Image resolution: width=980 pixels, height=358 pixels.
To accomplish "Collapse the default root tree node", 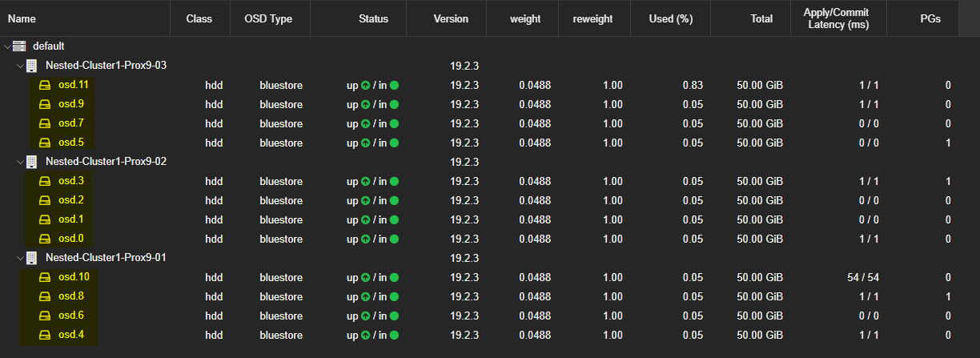I will 7,46.
